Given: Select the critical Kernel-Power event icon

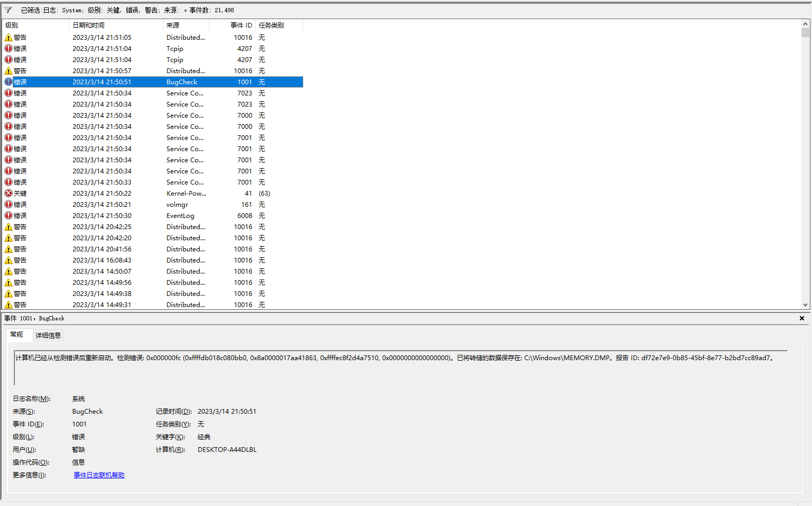Looking at the screenshot, I should click(x=8, y=193).
